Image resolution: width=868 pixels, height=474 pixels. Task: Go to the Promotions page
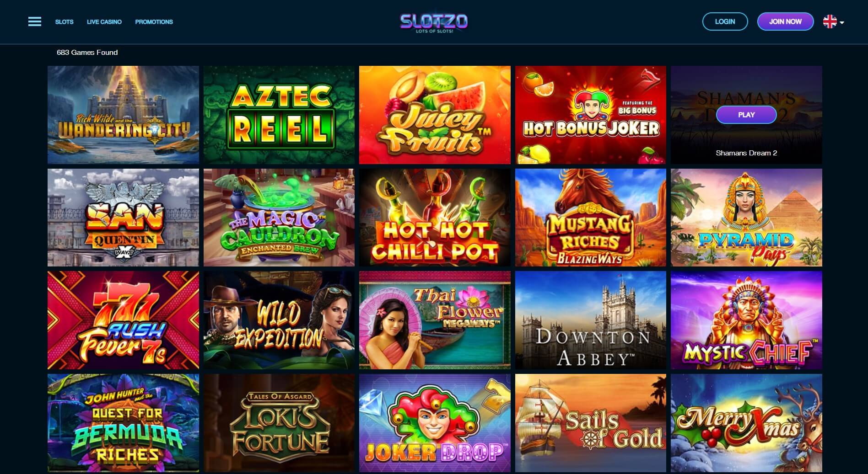pos(154,21)
